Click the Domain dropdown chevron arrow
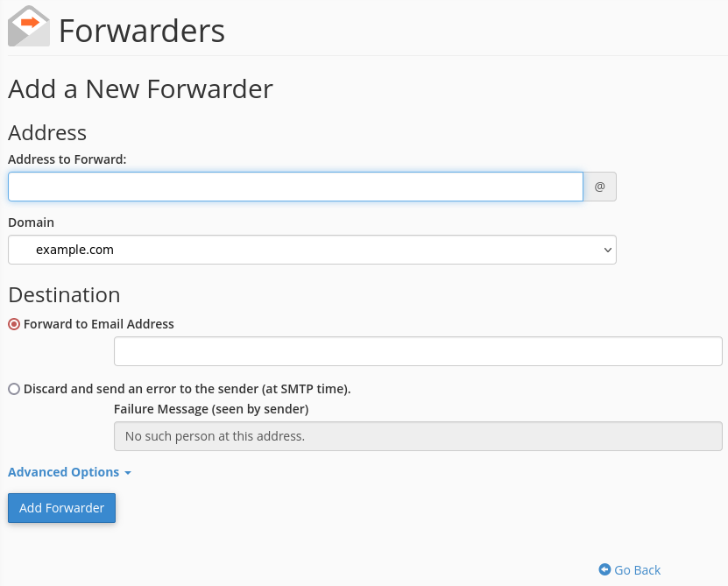This screenshot has height=586, width=728. 607,250
